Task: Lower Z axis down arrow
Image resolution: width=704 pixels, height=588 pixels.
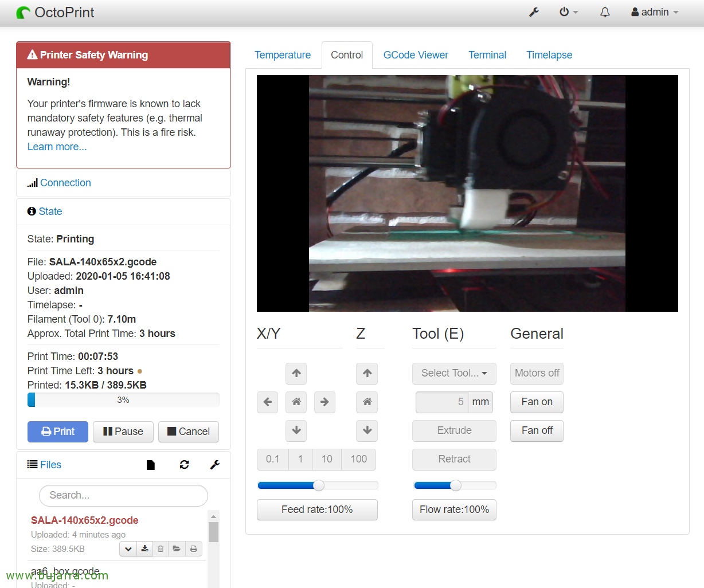Action: (x=367, y=430)
